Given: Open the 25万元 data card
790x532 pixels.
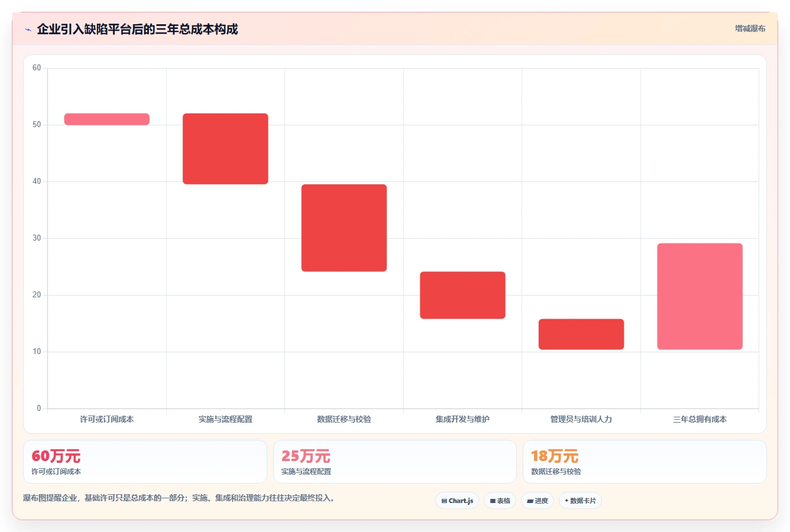Looking at the screenshot, I should (394, 462).
